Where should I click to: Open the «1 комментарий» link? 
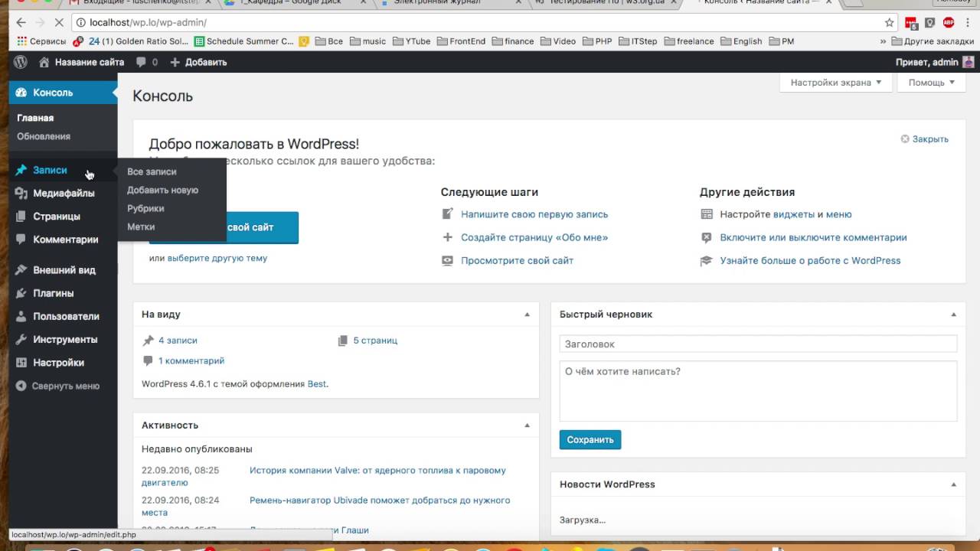191,360
